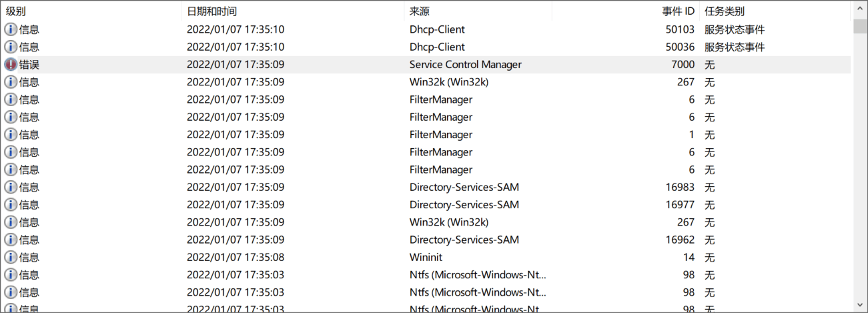Select 服务状态事件 in event 50103 row

(735, 29)
